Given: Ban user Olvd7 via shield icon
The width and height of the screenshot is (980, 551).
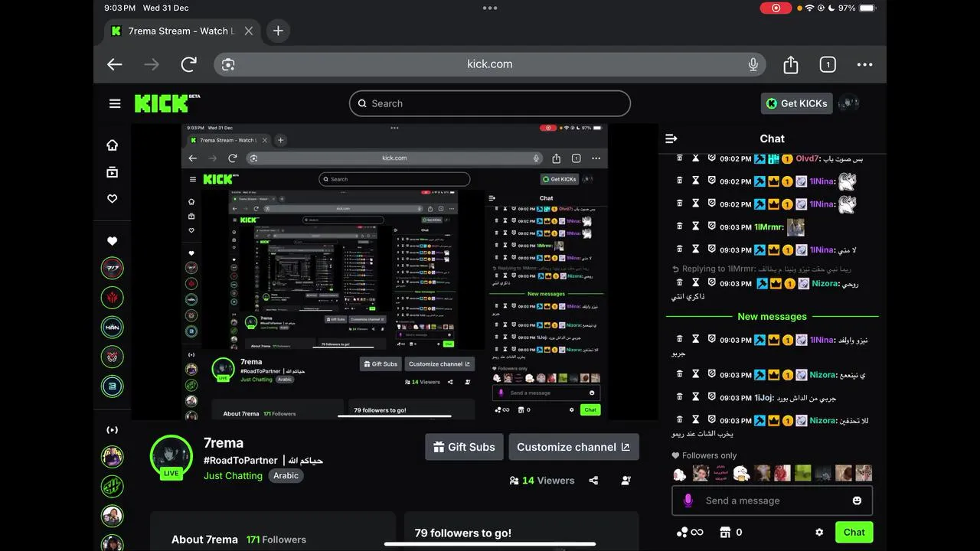Looking at the screenshot, I should click(711, 158).
